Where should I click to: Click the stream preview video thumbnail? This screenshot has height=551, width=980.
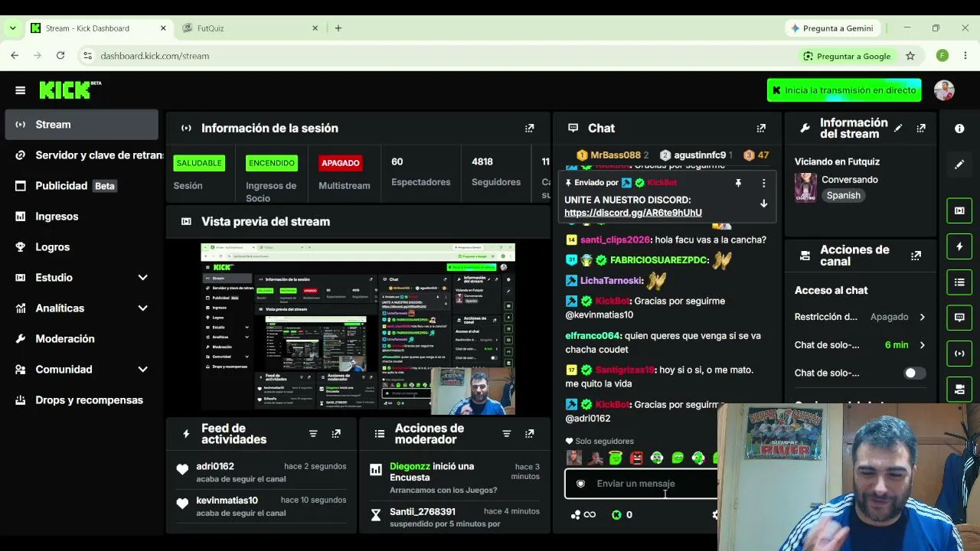pos(358,329)
